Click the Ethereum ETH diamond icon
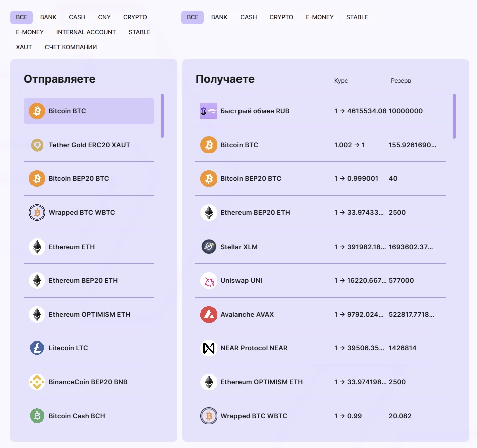This screenshot has width=477, height=448. (37, 247)
